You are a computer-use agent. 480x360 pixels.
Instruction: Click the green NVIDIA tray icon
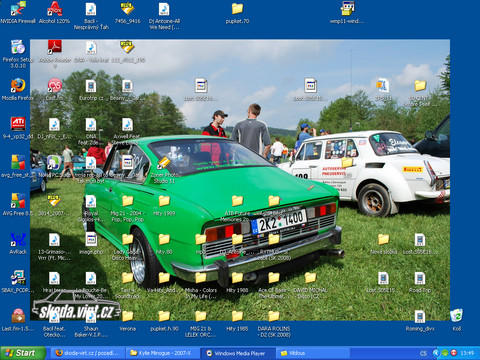[x=445, y=353]
